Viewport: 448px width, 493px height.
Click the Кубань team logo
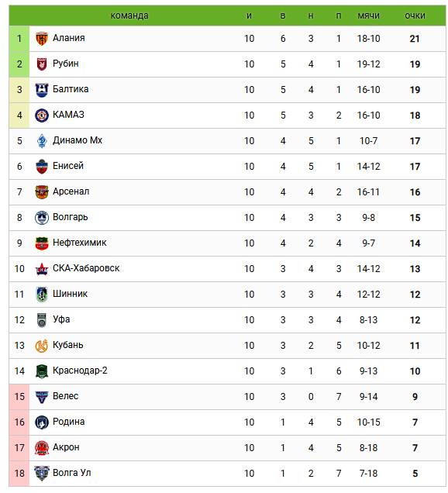tap(42, 346)
